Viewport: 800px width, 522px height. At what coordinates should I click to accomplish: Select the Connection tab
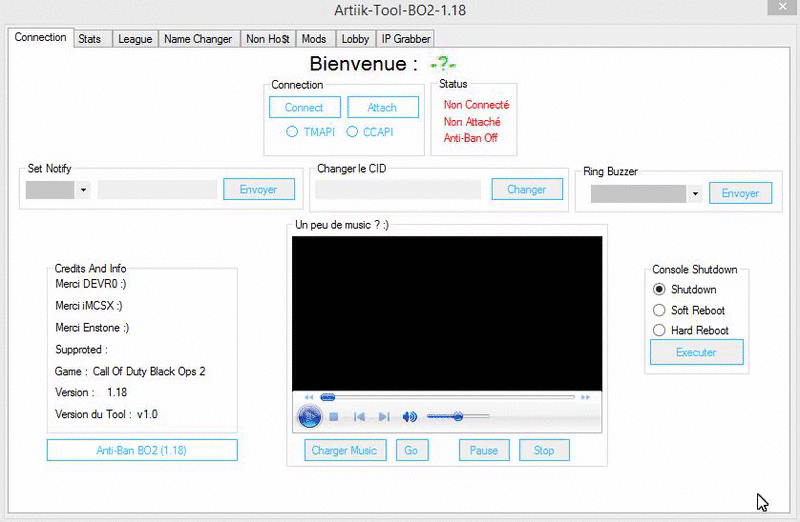coord(40,37)
